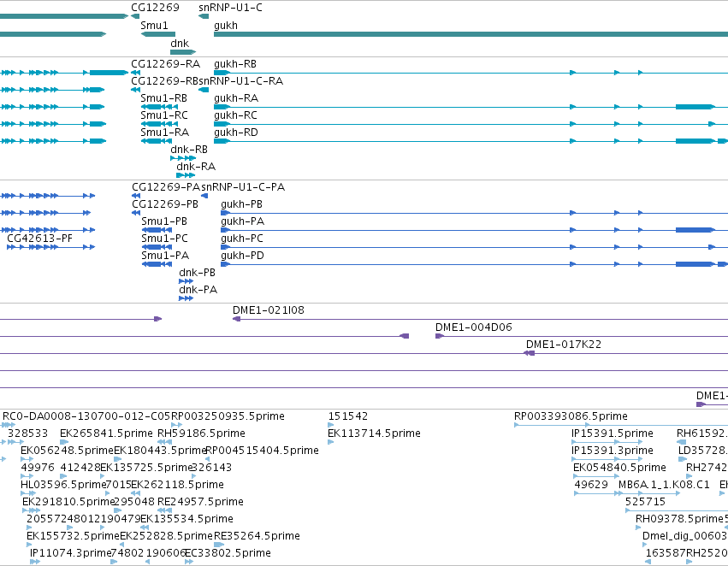Click the 328533 EST label
728x566 pixels.
(28, 433)
